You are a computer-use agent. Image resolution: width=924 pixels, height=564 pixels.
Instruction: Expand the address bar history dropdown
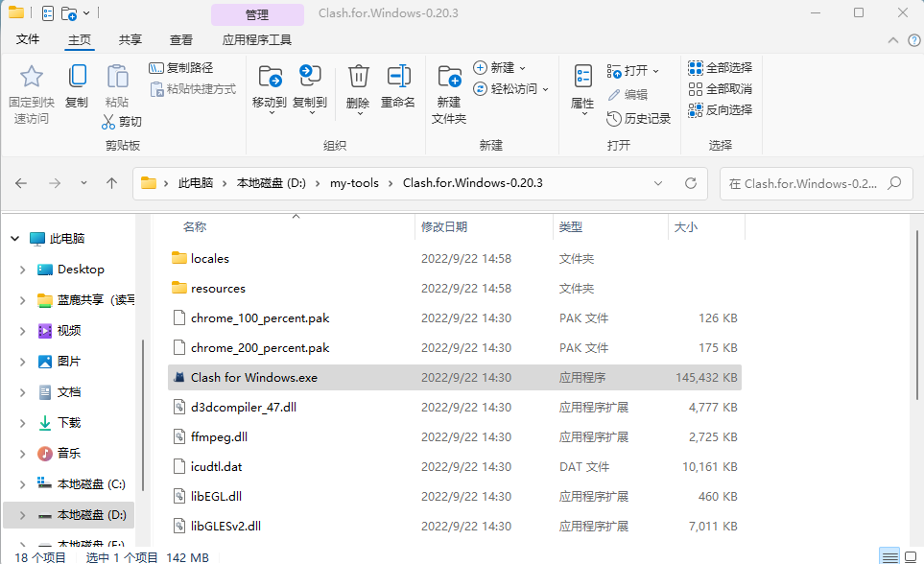point(658,183)
